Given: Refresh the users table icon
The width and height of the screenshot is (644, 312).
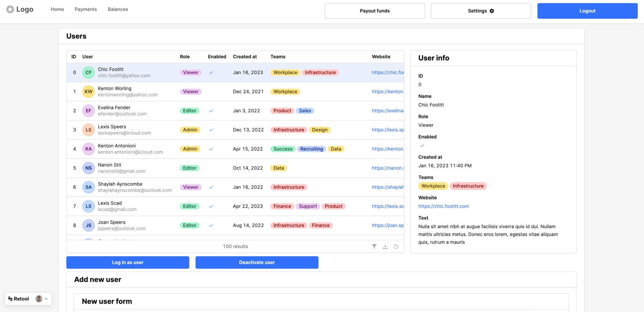Looking at the screenshot, I should 396,246.
